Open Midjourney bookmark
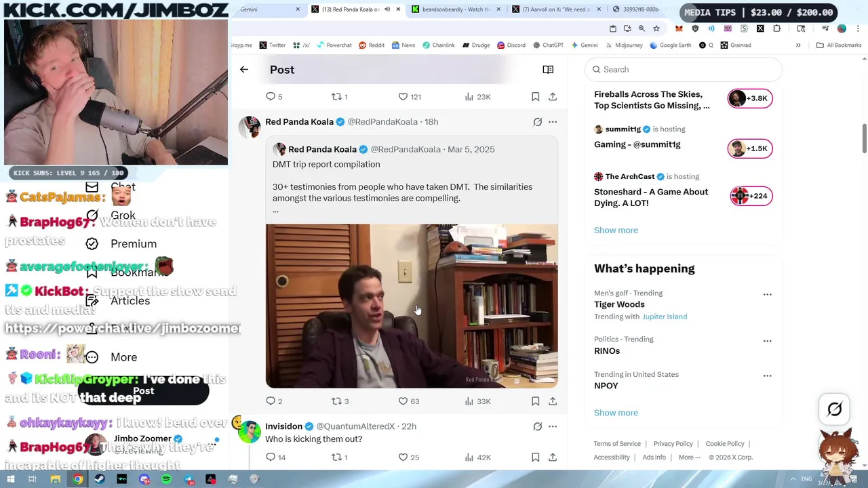This screenshot has height=488, width=868. (623, 45)
